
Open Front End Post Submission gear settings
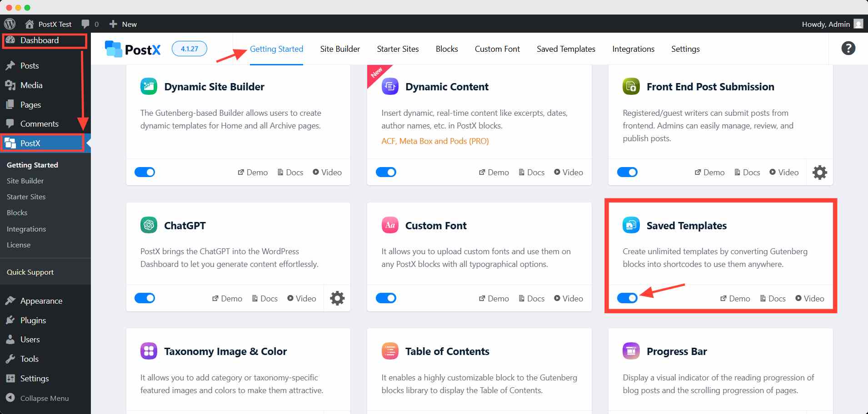pyautogui.click(x=819, y=172)
